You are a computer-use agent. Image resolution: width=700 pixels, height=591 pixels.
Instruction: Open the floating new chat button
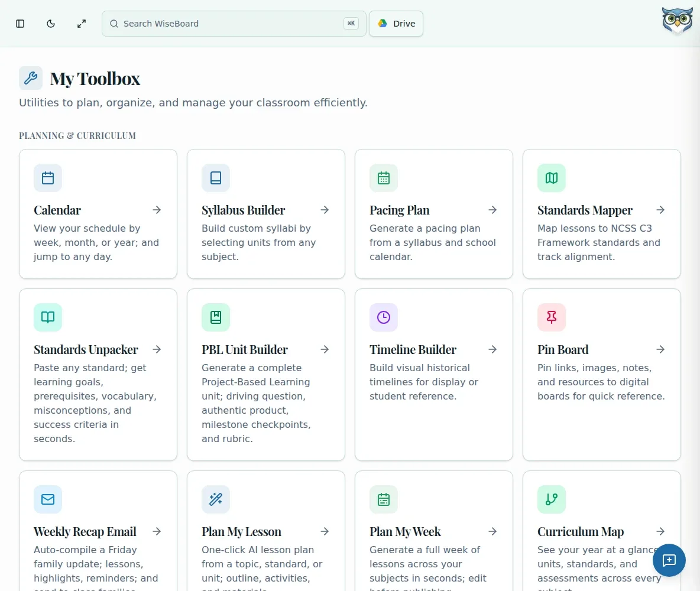669,560
